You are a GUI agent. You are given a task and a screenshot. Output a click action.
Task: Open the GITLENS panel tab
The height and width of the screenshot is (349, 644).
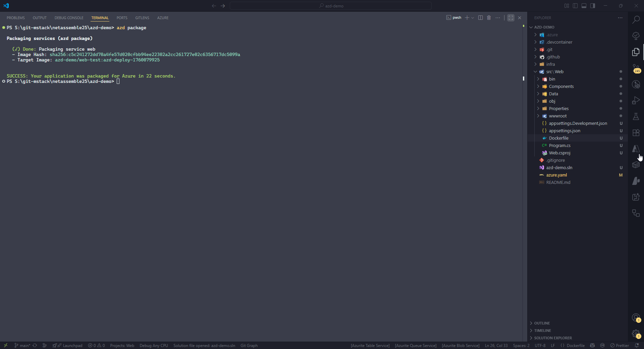(142, 18)
